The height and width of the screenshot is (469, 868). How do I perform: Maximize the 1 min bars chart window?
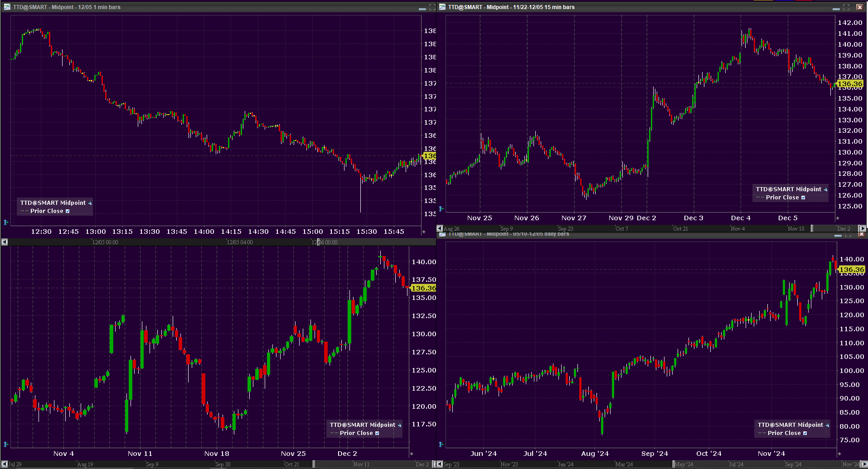point(432,7)
